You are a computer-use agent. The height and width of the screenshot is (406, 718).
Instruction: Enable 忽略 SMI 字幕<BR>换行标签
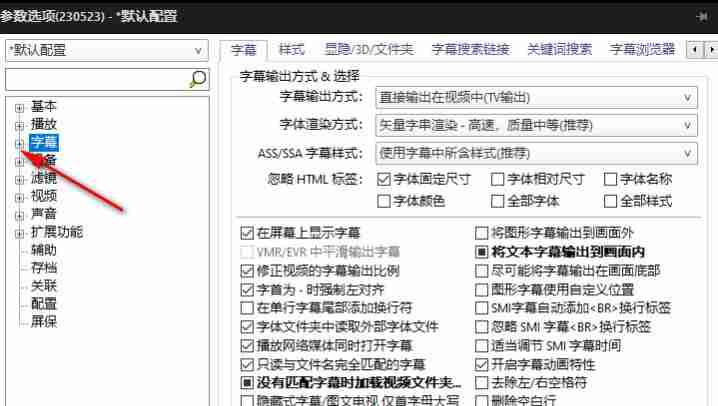coord(481,326)
